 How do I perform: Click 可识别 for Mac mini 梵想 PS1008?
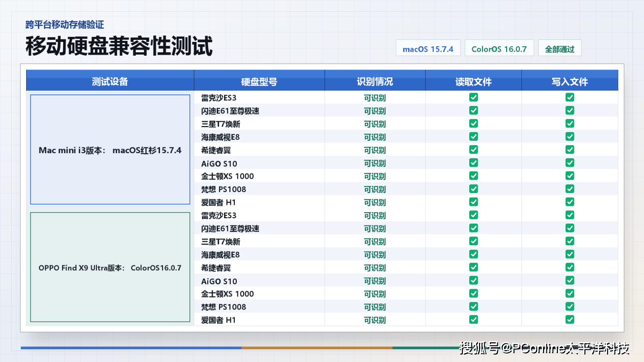[x=375, y=190]
